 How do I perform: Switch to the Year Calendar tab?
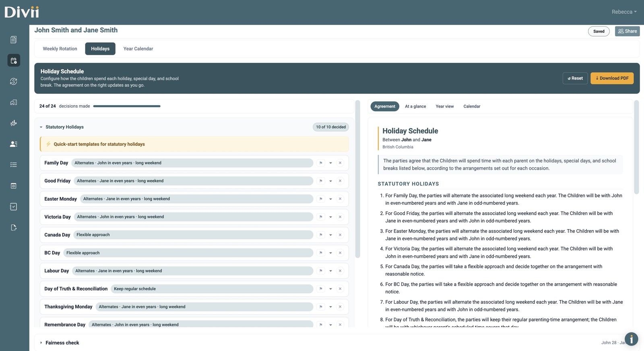[138, 49]
